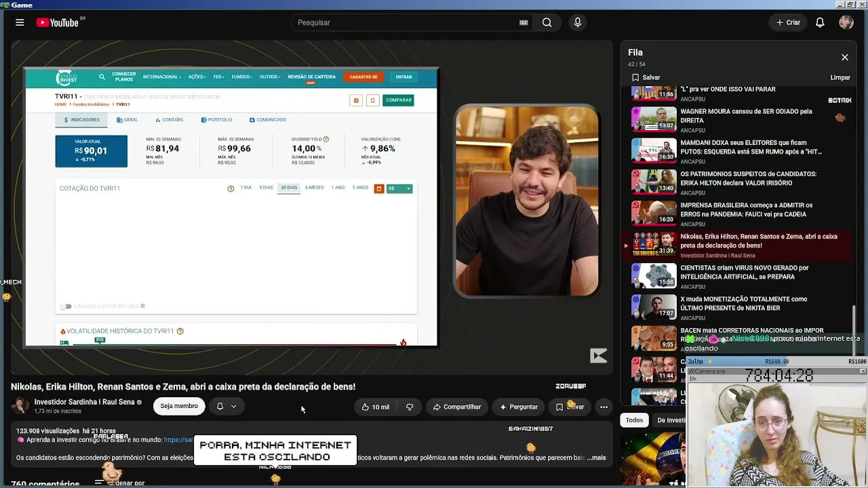Open the three-dot more actions menu
The width and height of the screenshot is (868, 488).
(604, 407)
